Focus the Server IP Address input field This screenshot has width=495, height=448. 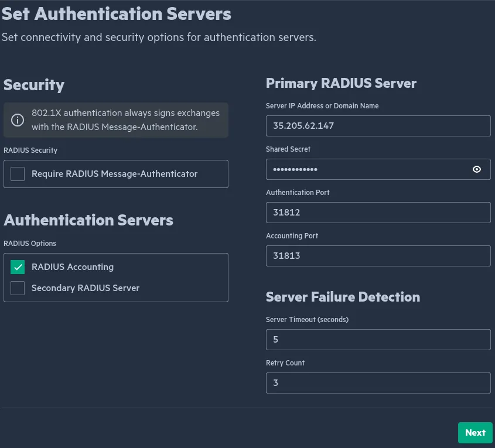(378, 126)
